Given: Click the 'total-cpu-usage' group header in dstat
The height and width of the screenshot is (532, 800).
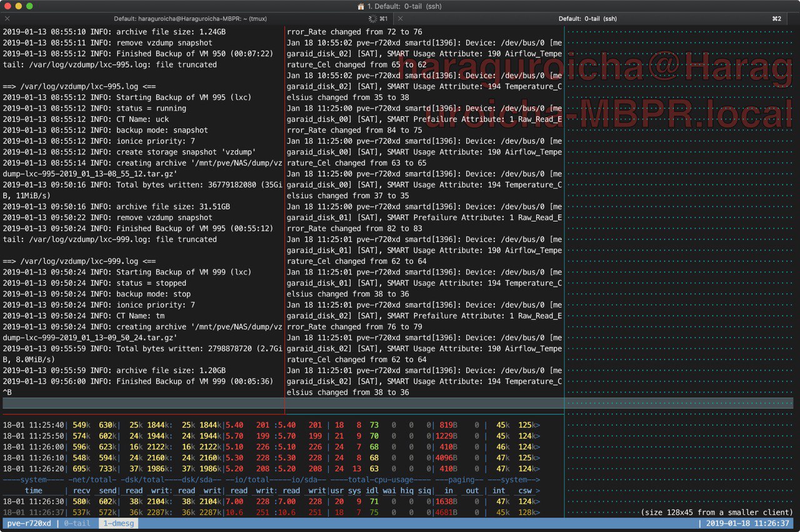Looking at the screenshot, I should coord(381,480).
